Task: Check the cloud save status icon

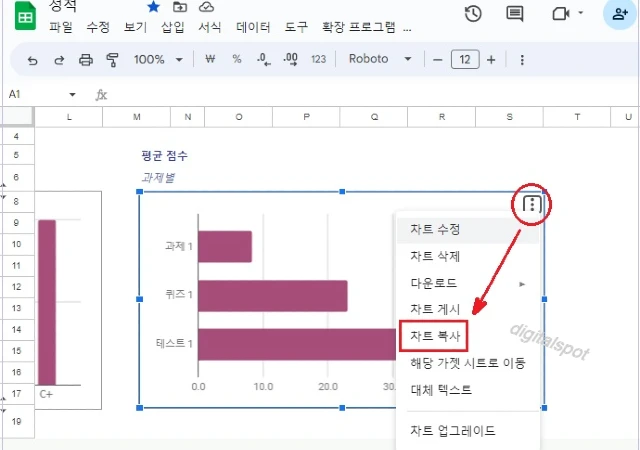Action: point(207,7)
